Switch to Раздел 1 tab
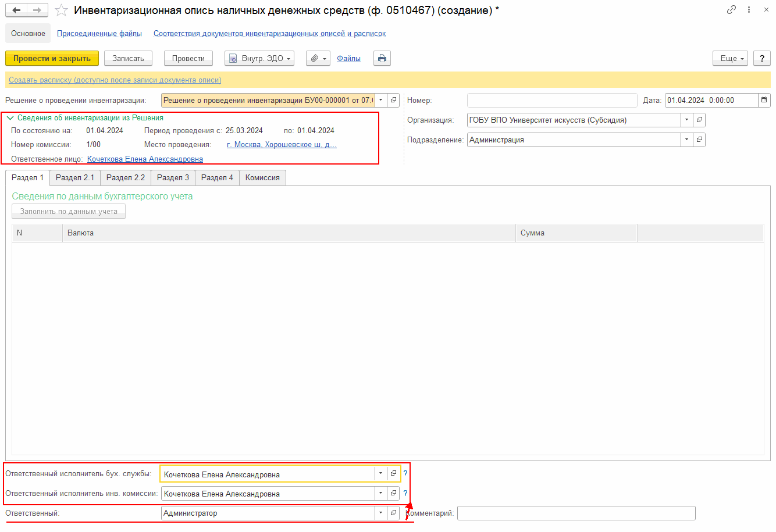Image resolution: width=776 pixels, height=532 pixels. coord(27,178)
